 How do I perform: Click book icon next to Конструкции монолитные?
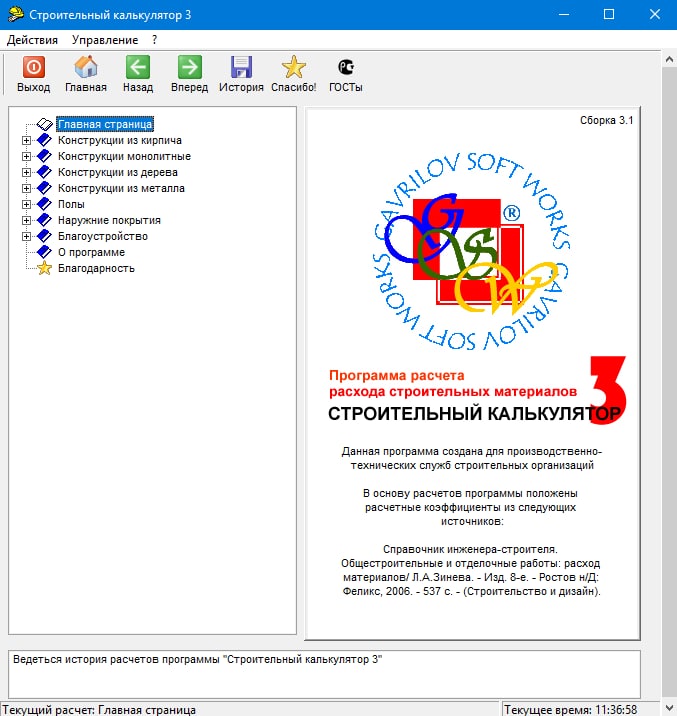(44, 156)
